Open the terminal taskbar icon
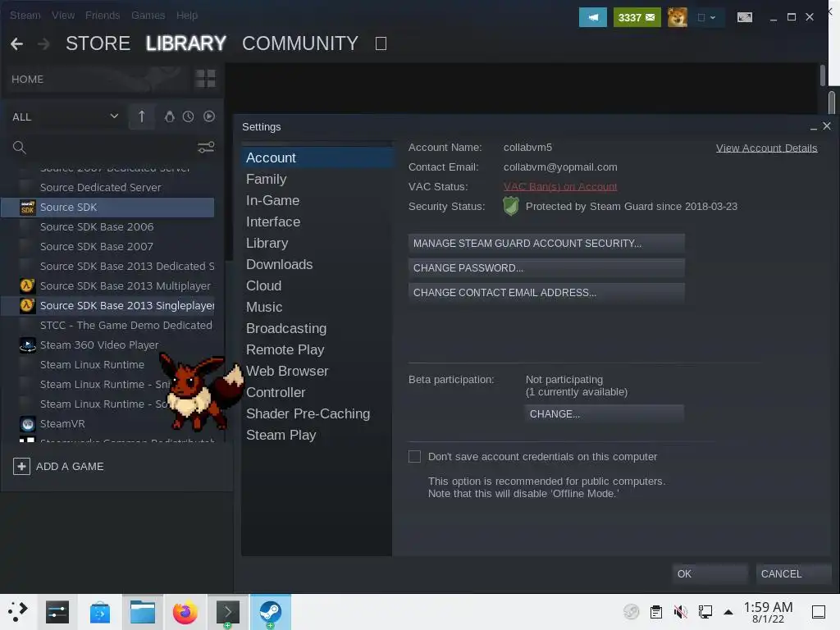 pos(228,612)
